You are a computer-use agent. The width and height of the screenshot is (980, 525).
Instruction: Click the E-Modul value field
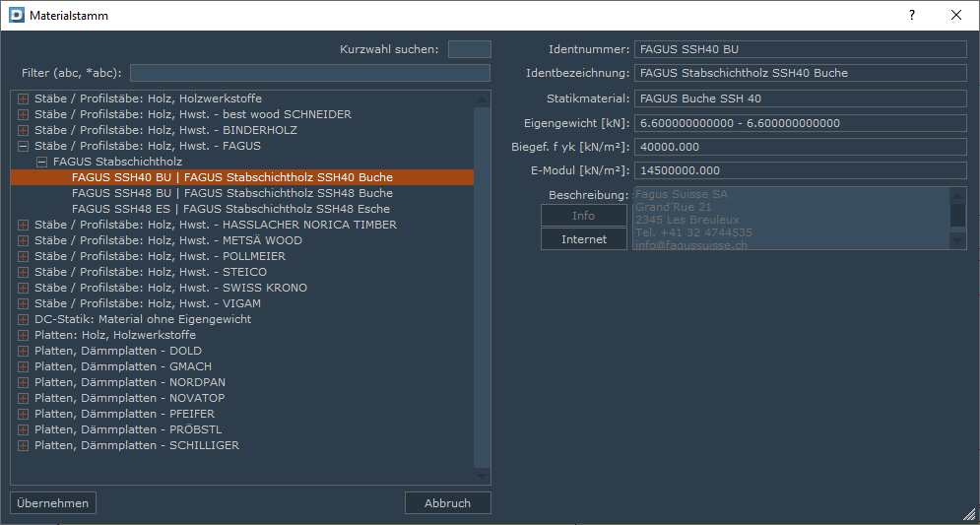coord(801,170)
